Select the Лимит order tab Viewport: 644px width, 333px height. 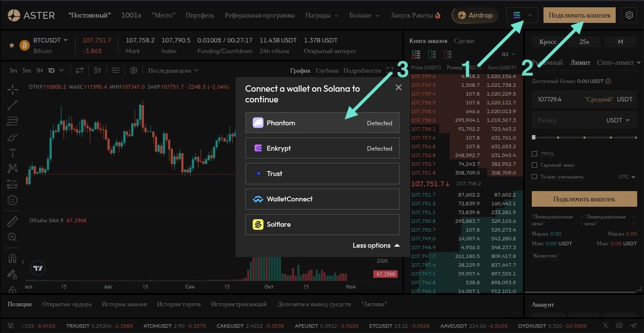[580, 62]
